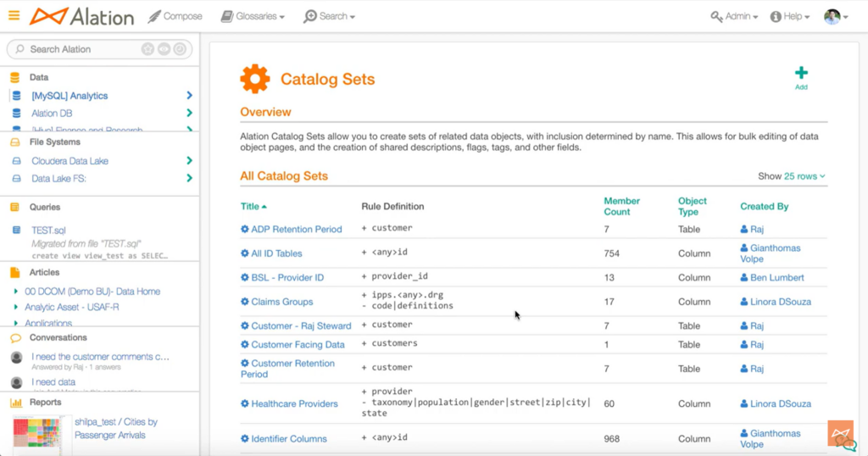Click the Queries section icon
The width and height of the screenshot is (868, 456).
click(x=15, y=208)
